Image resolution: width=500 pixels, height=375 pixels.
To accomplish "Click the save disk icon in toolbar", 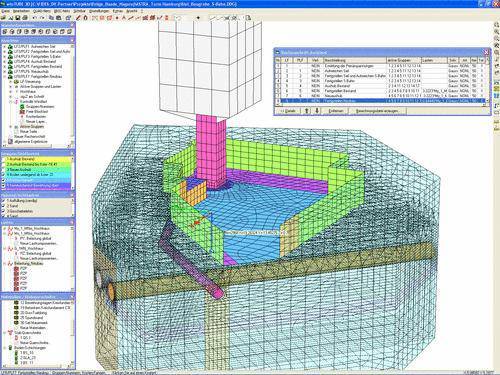I will pos(18,18).
